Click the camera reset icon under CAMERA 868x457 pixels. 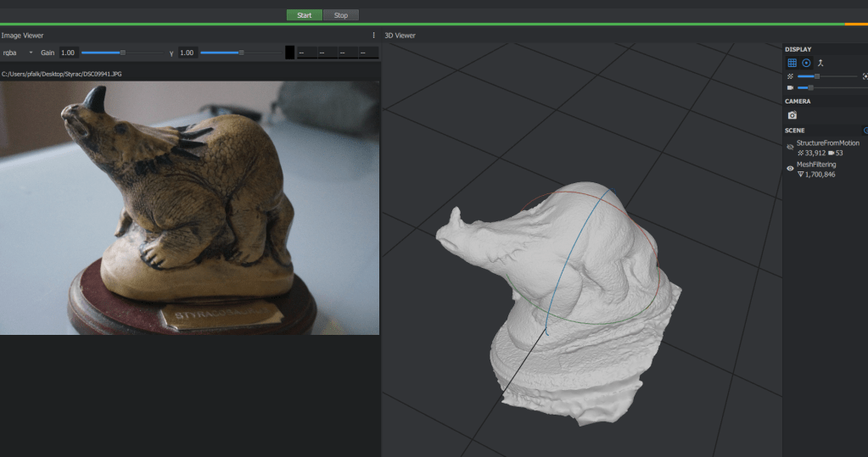pos(792,114)
